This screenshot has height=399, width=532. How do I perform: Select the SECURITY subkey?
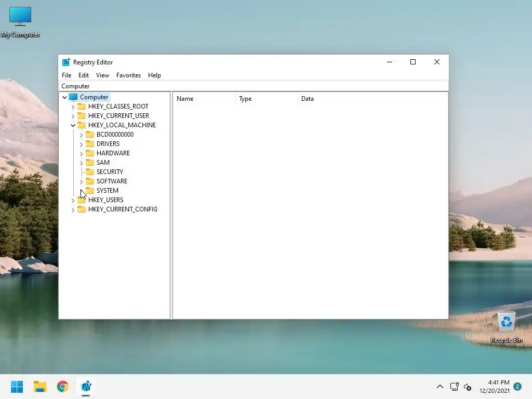[110, 171]
